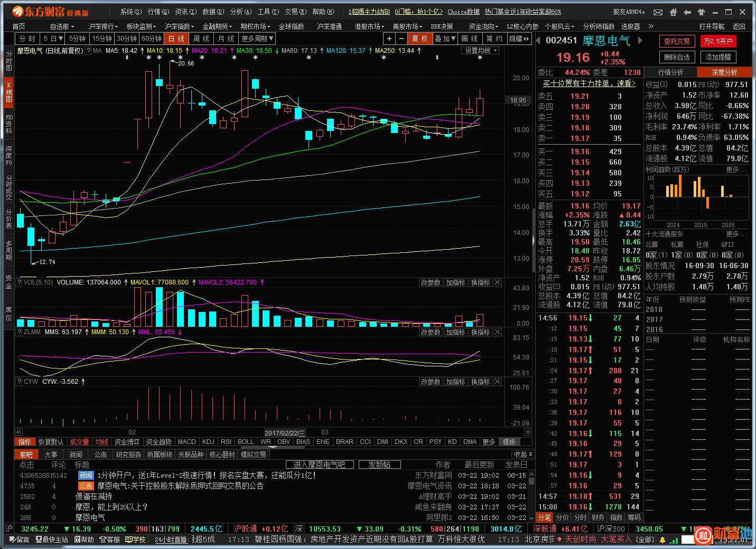Viewport: 756px width, 549px height.
Task: Click 添加提醒 button
Action: [718, 57]
